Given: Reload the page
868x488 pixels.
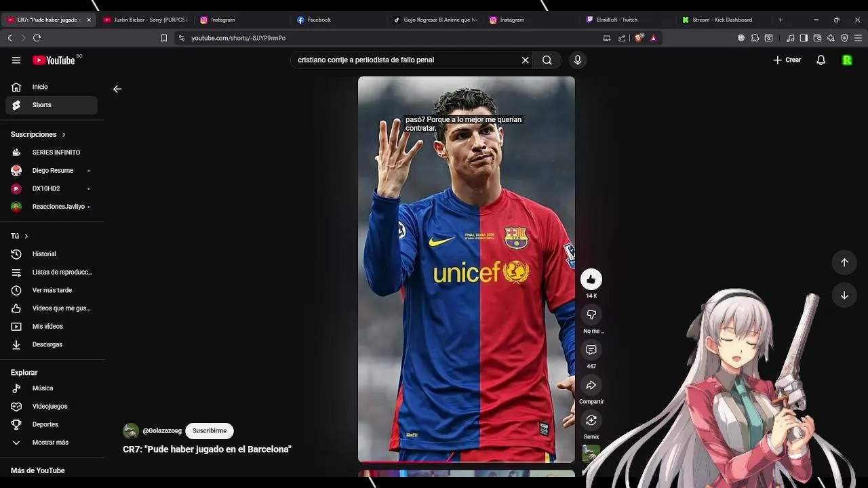Looking at the screenshot, I should pos(37,38).
